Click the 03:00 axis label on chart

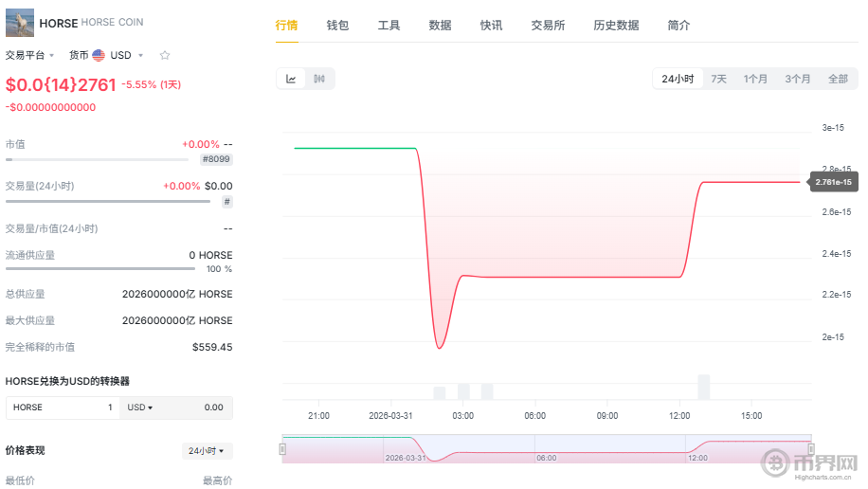pyautogui.click(x=462, y=416)
